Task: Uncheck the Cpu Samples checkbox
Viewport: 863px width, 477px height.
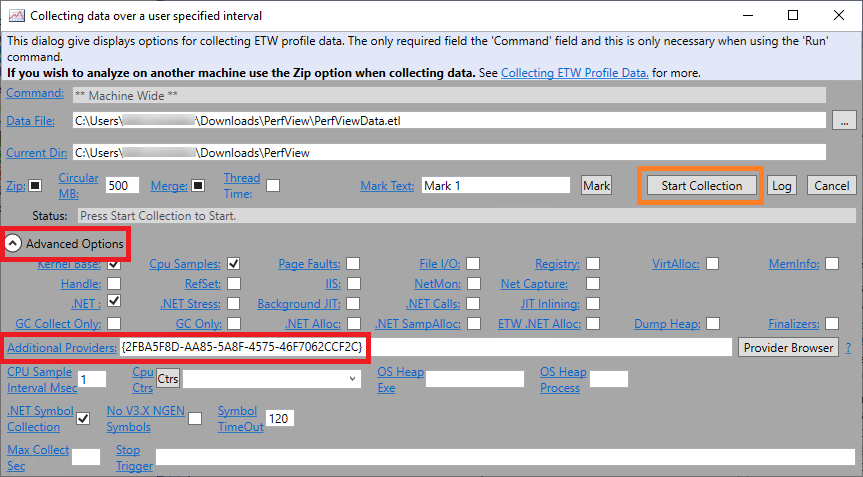Action: point(233,264)
